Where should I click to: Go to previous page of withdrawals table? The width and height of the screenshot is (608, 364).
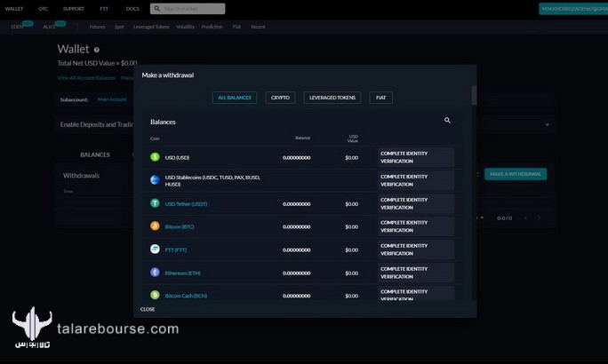point(526,218)
